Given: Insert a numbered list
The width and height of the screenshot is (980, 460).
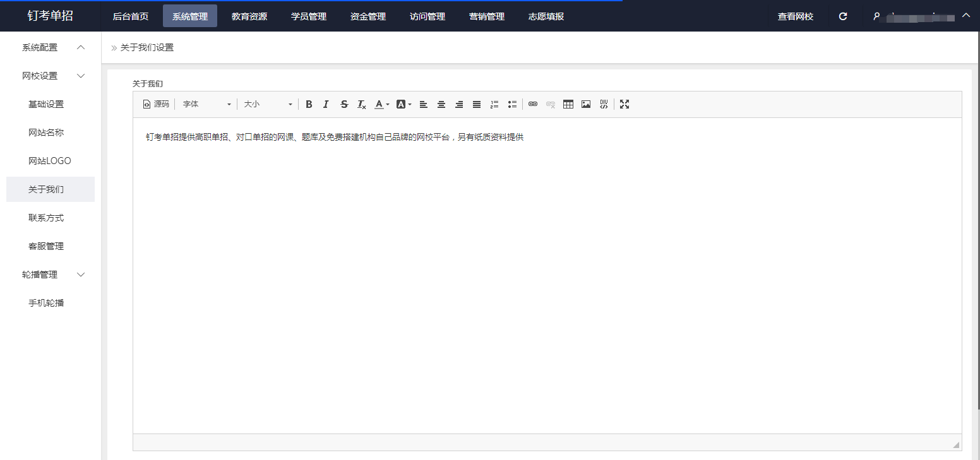Looking at the screenshot, I should (x=494, y=104).
